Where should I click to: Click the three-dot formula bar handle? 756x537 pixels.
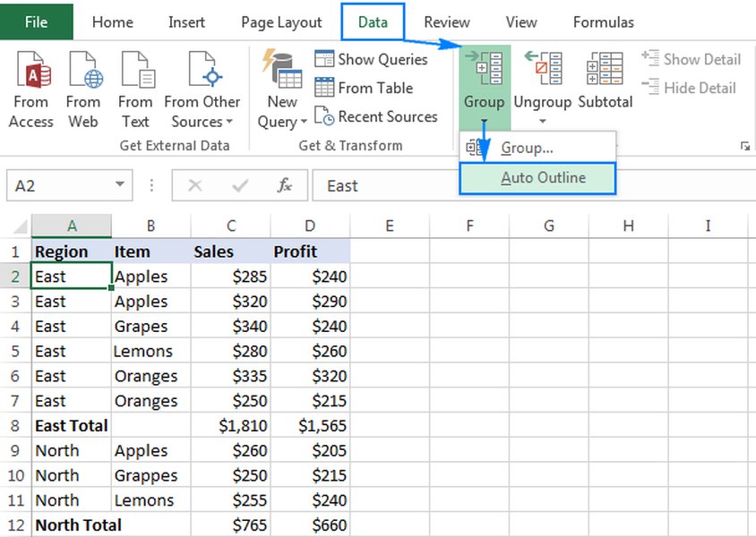point(151,185)
